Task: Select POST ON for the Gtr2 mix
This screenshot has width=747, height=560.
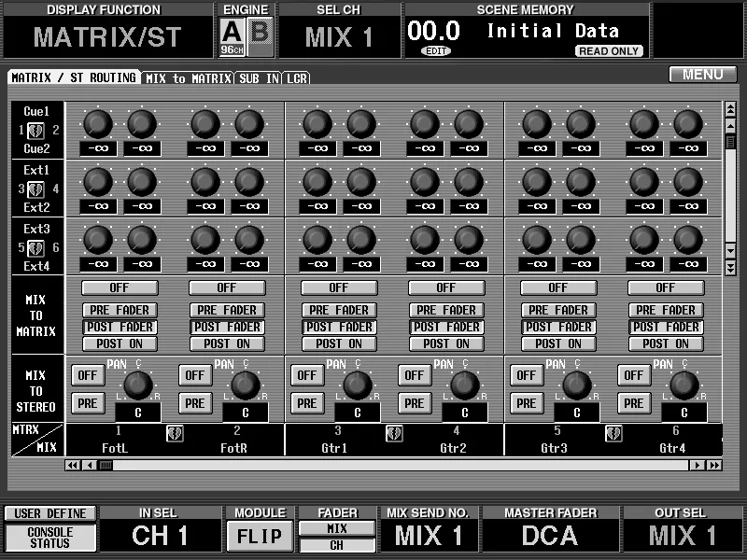Action: tap(446, 343)
